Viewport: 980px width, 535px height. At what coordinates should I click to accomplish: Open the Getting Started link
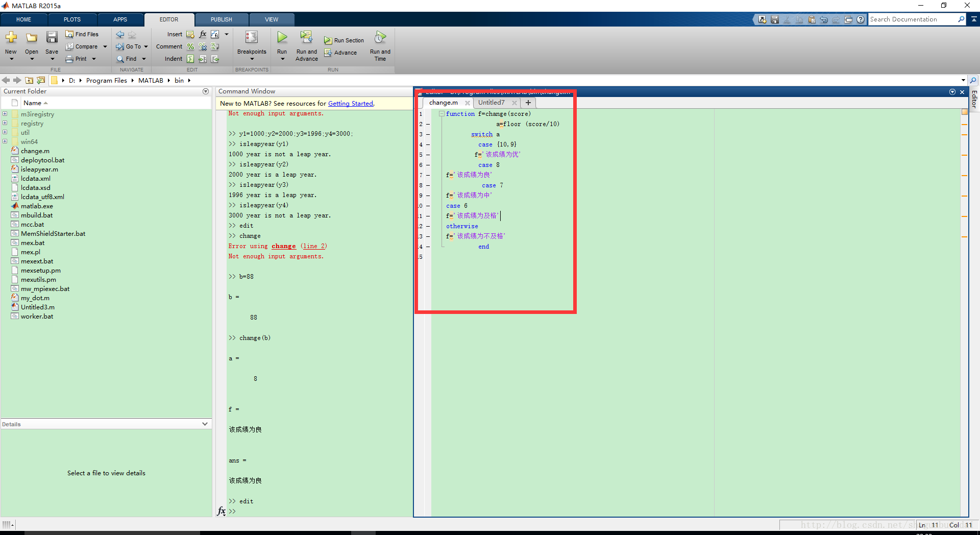coord(350,104)
